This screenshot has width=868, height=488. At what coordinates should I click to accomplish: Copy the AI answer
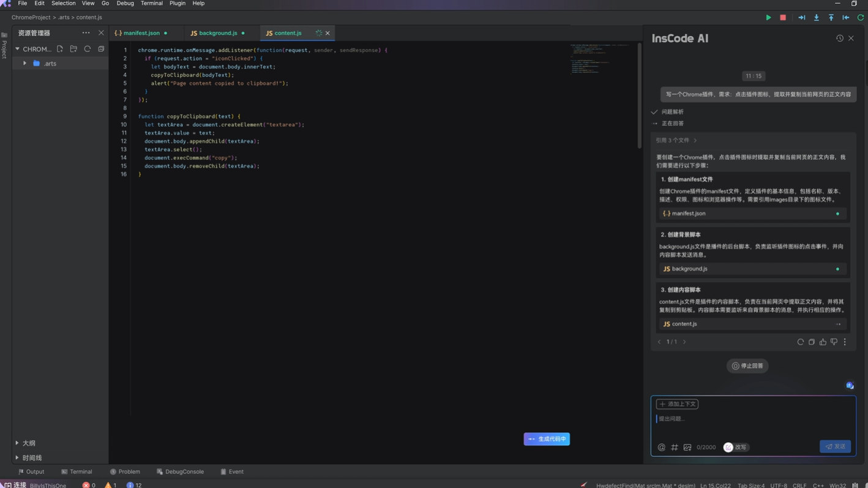tap(811, 342)
